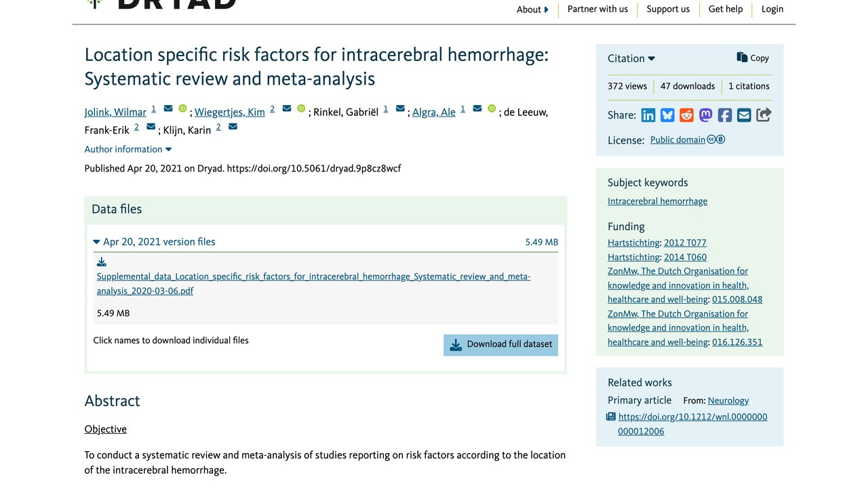868x488 pixels.
Task: Open the Neurology journal link
Action: coord(728,401)
